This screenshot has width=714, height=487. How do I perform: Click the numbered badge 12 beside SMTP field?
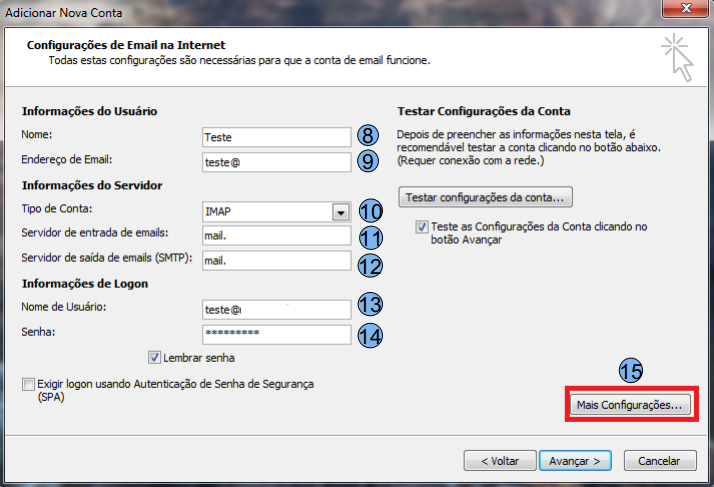369,264
